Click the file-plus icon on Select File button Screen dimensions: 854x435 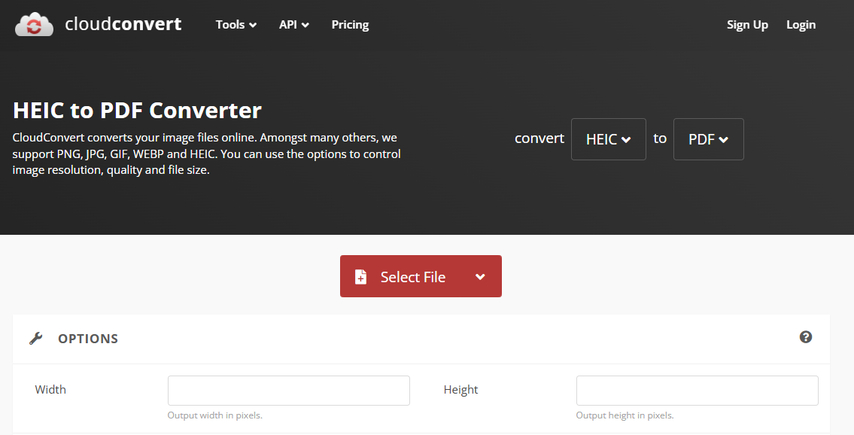click(x=361, y=277)
